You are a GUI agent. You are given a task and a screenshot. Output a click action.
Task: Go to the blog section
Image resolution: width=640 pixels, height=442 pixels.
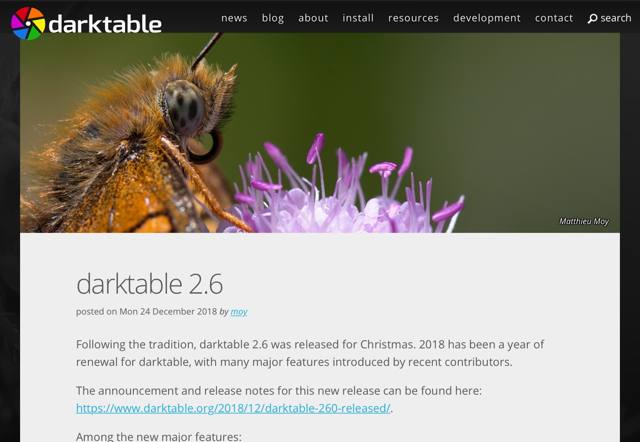point(273,18)
